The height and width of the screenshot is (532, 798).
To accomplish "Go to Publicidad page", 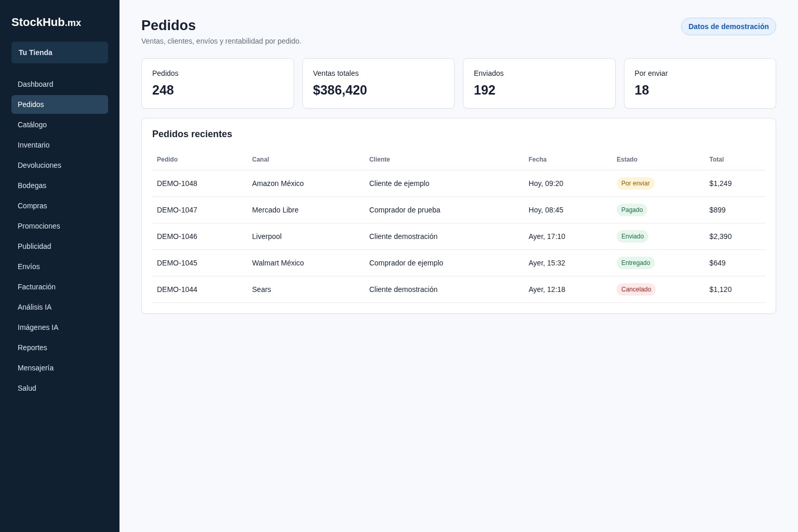I will [60, 246].
